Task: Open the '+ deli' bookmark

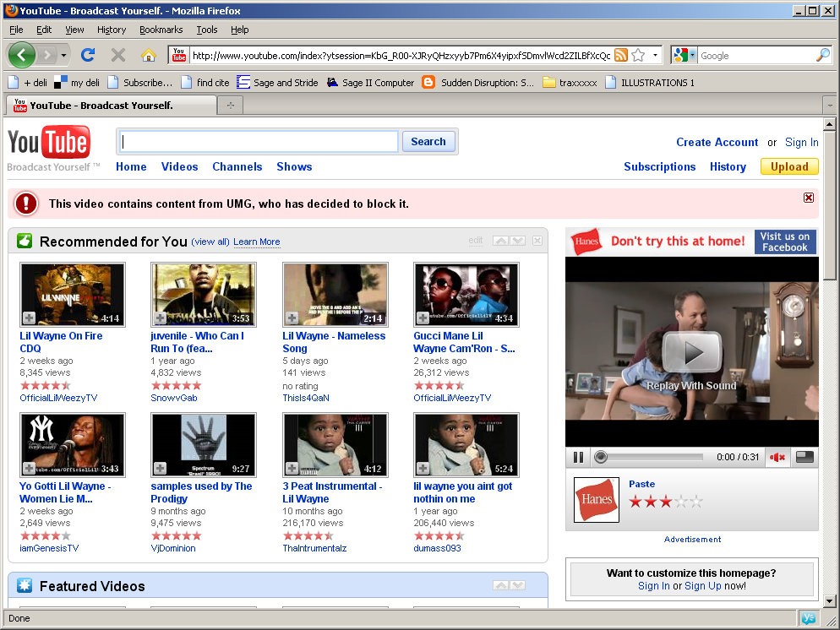Action: tap(28, 83)
